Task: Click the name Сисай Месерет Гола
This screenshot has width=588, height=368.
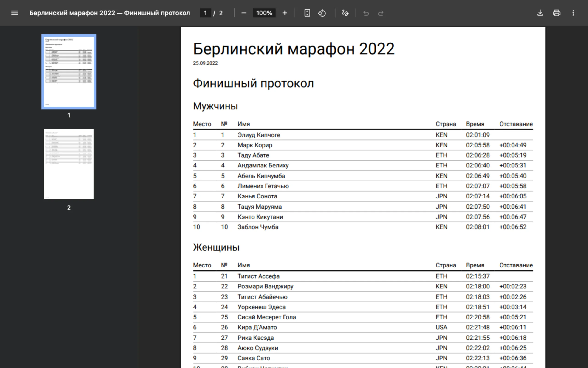Action: [266, 317]
